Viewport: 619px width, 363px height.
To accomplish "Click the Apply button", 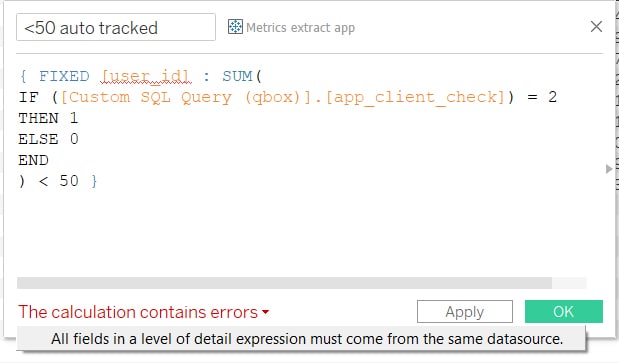I will click(465, 312).
